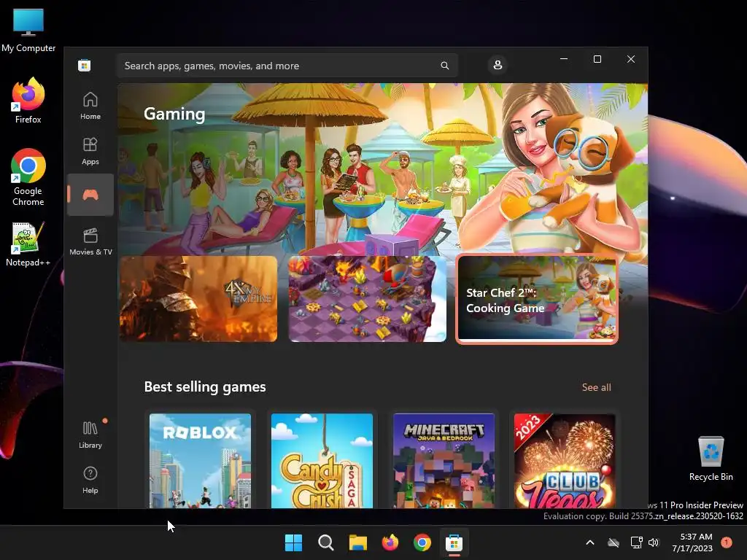
Task: Minimize the Microsoft Store window
Action: point(564,59)
